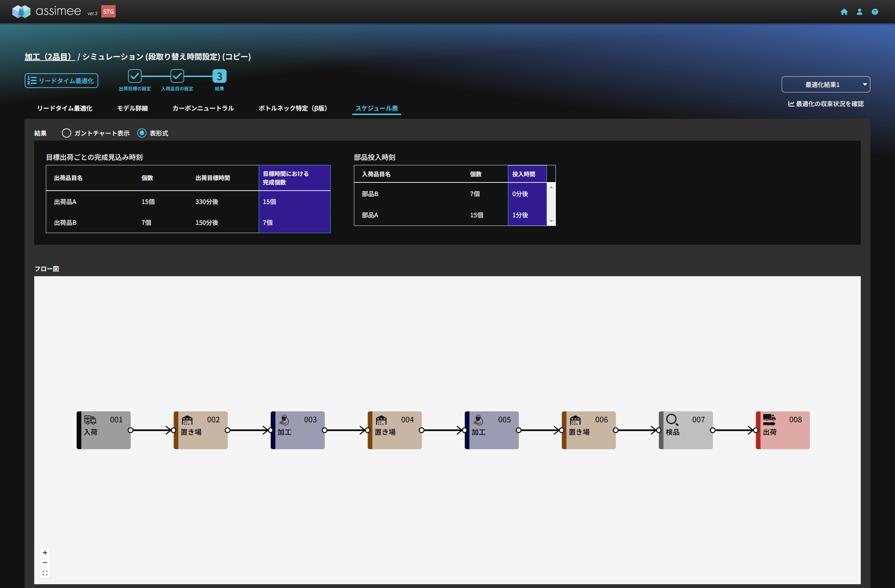Click output port of 入荷 node 001
895x588 pixels.
tap(130, 431)
